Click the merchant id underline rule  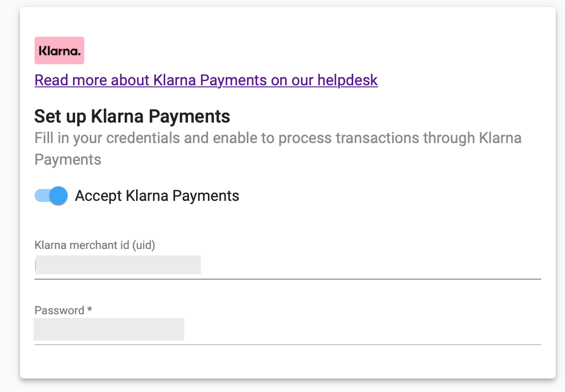287,279
